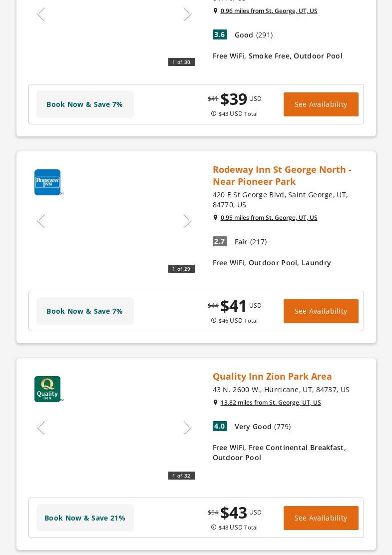The width and height of the screenshot is (392, 555).
Task: See Availability for the $43 Quality Inn
Action: pyautogui.click(x=321, y=518)
